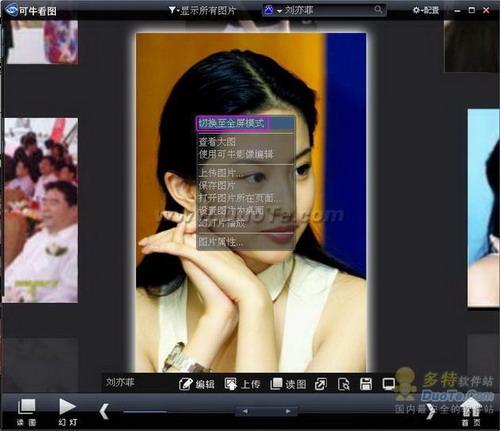Go to previous image with left chevron
Screen dimensions: 500x431
coord(104,411)
